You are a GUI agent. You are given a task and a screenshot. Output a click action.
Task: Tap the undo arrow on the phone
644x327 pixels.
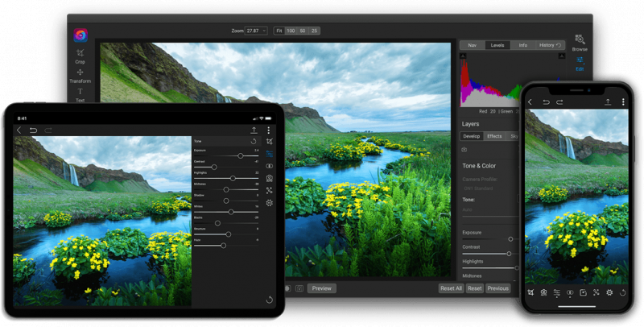click(x=546, y=101)
